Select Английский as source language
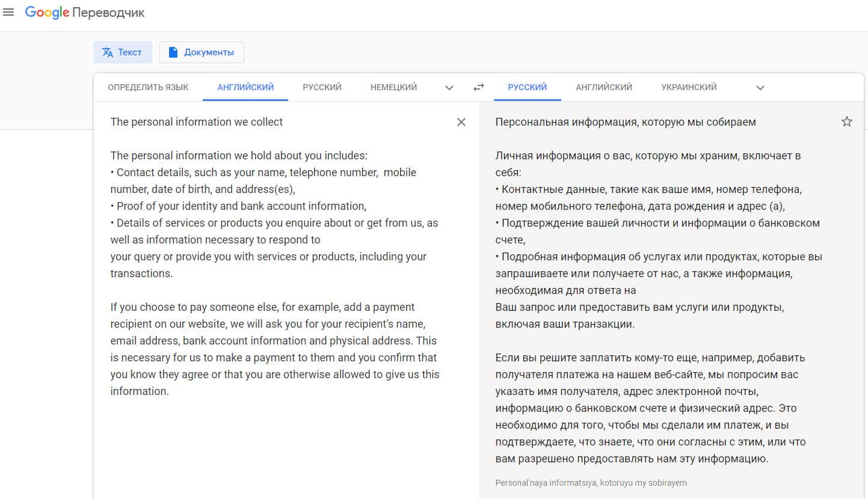Viewport: 868px width, 499px height. 245,87
